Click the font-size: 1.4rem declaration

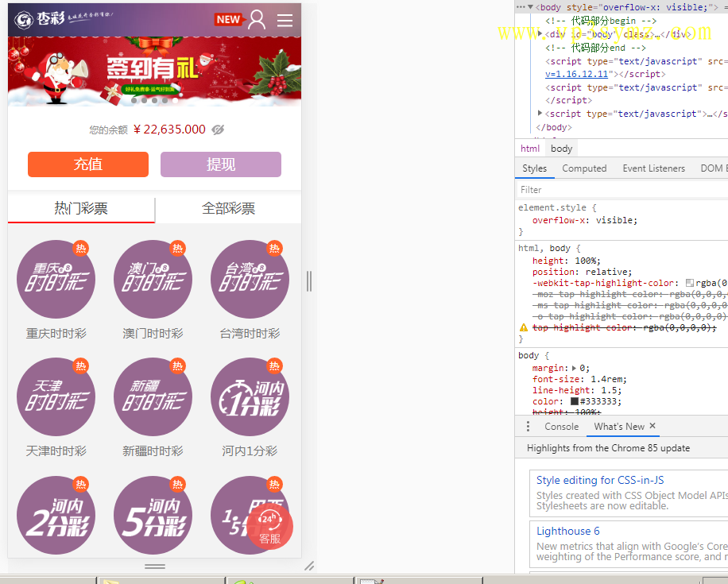tap(579, 379)
